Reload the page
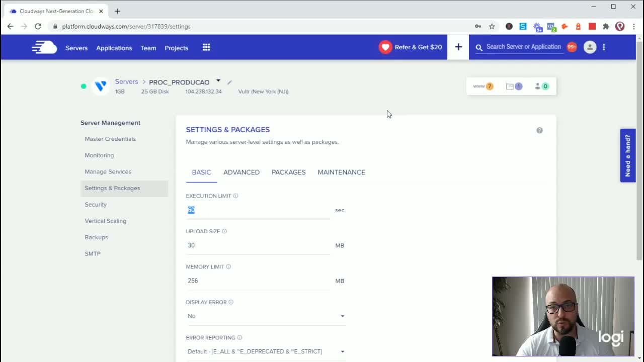This screenshot has width=644, height=362. (x=38, y=26)
